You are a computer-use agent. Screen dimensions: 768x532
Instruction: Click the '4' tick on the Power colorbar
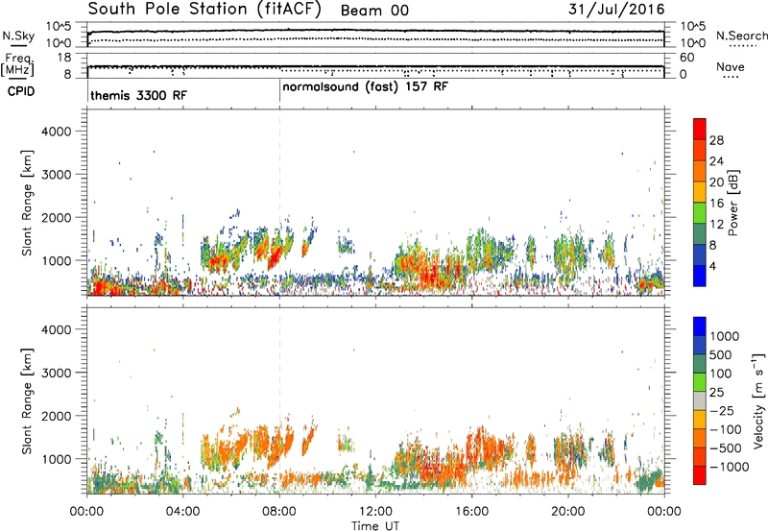pyautogui.click(x=712, y=267)
